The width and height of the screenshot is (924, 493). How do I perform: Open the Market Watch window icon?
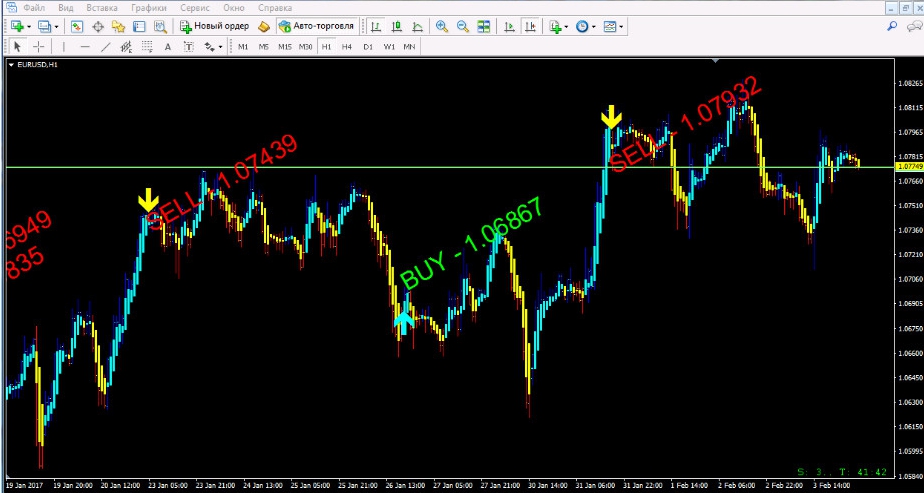click(x=76, y=26)
